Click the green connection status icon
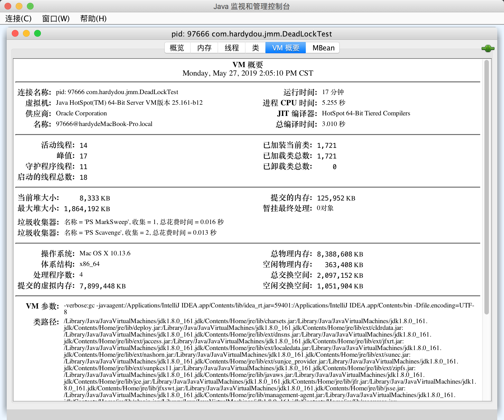 click(x=488, y=48)
